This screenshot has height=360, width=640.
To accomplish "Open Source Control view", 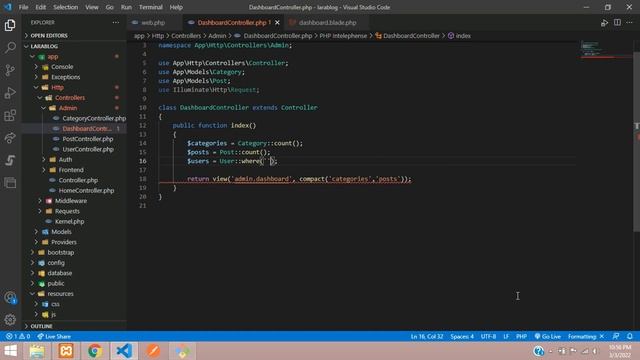I will [x=10, y=70].
